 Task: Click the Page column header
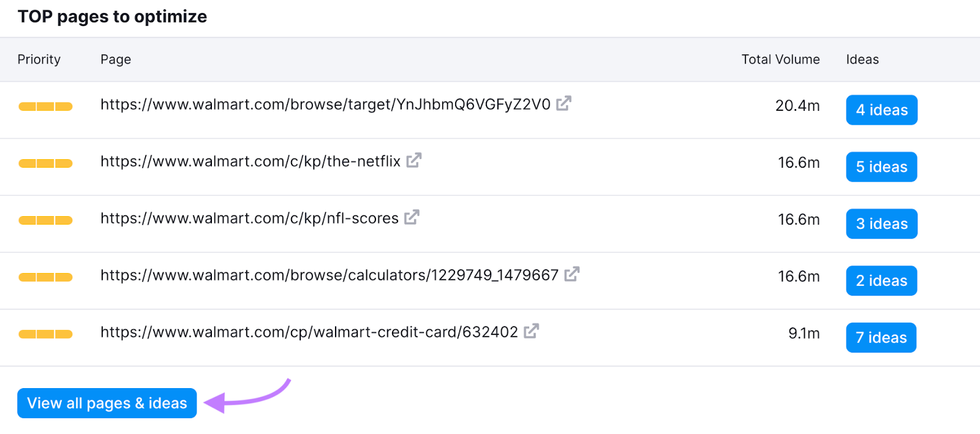click(116, 59)
